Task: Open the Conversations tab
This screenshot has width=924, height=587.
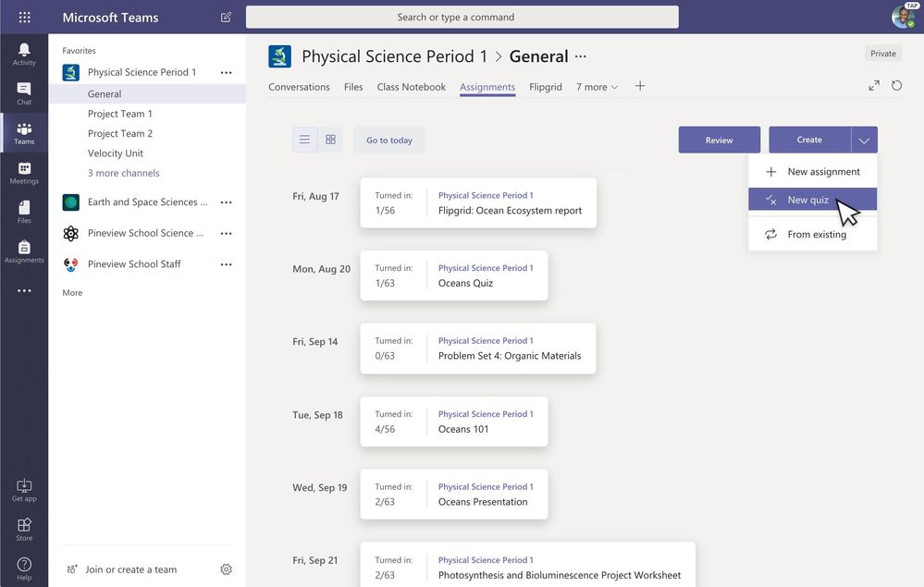Action: (x=299, y=87)
